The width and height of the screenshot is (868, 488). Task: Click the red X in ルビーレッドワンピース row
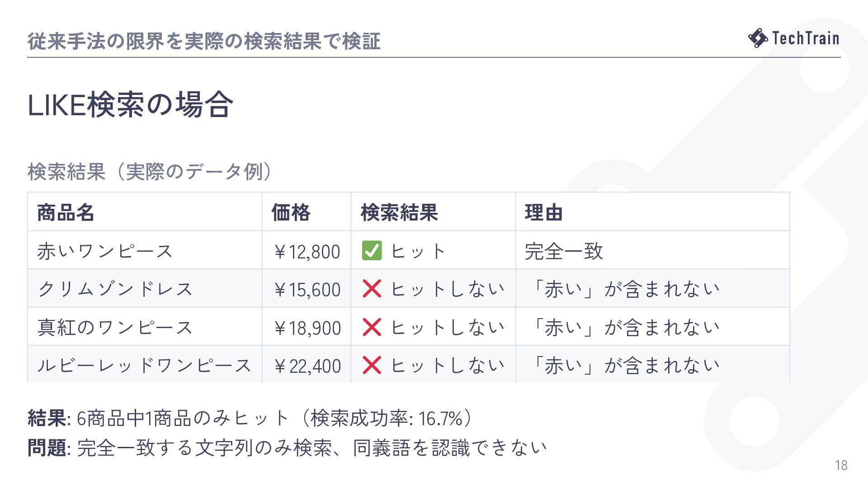click(372, 365)
